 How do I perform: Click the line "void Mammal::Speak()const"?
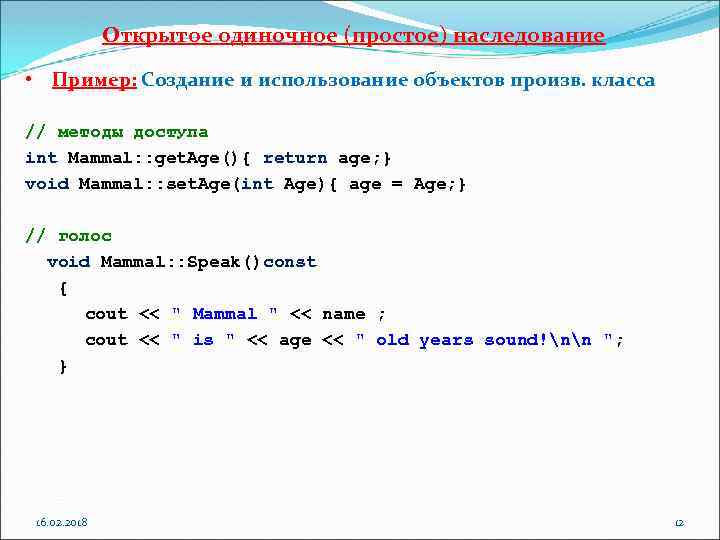click(x=182, y=262)
